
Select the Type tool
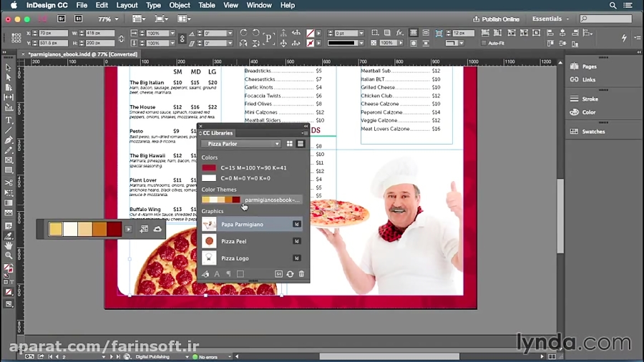[9, 121]
